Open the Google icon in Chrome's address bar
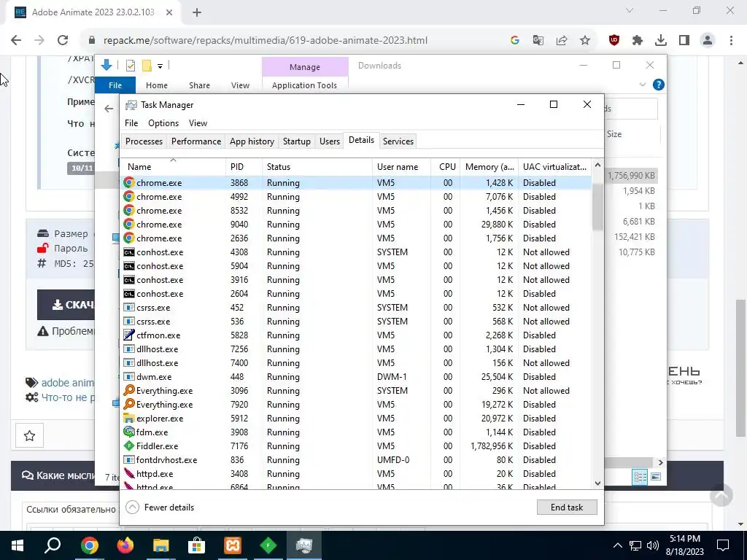747x560 pixels. tap(514, 41)
